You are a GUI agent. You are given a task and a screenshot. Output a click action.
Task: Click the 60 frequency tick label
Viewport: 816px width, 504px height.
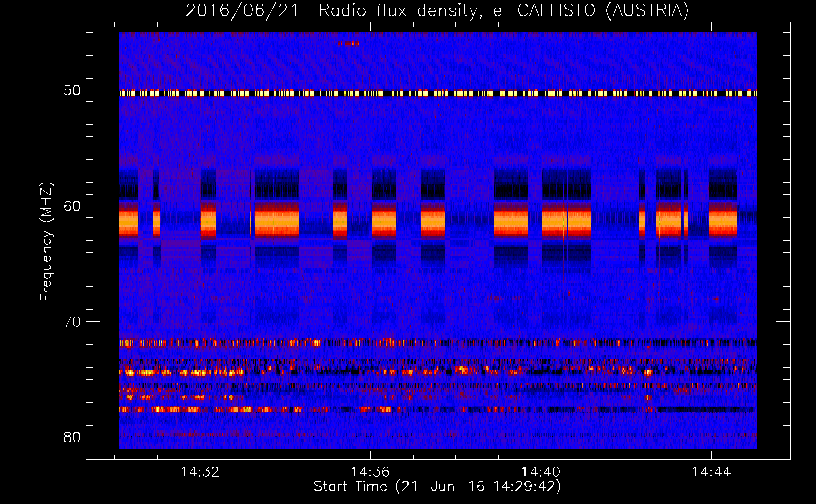72,206
